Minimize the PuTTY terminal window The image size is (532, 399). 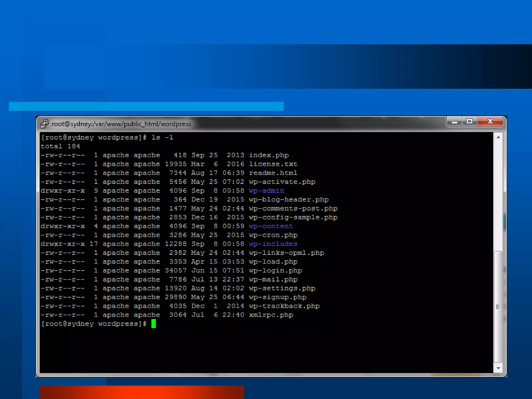(454, 122)
